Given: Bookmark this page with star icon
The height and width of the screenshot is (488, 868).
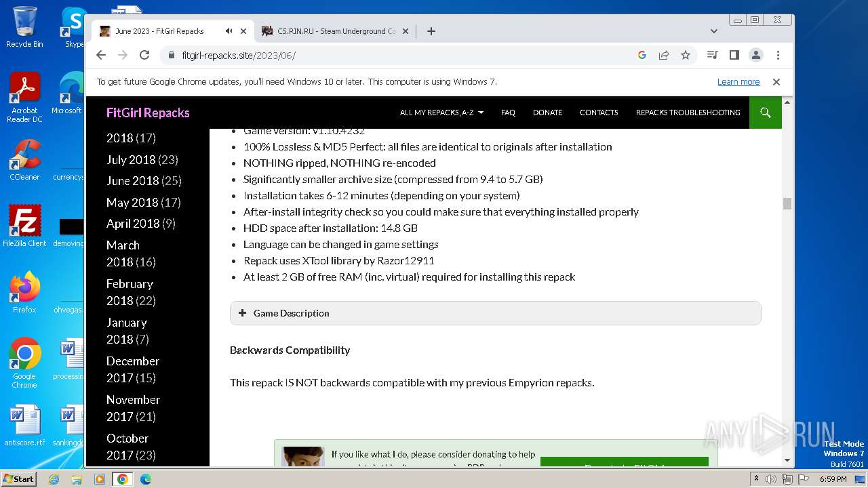Looking at the screenshot, I should (x=686, y=55).
